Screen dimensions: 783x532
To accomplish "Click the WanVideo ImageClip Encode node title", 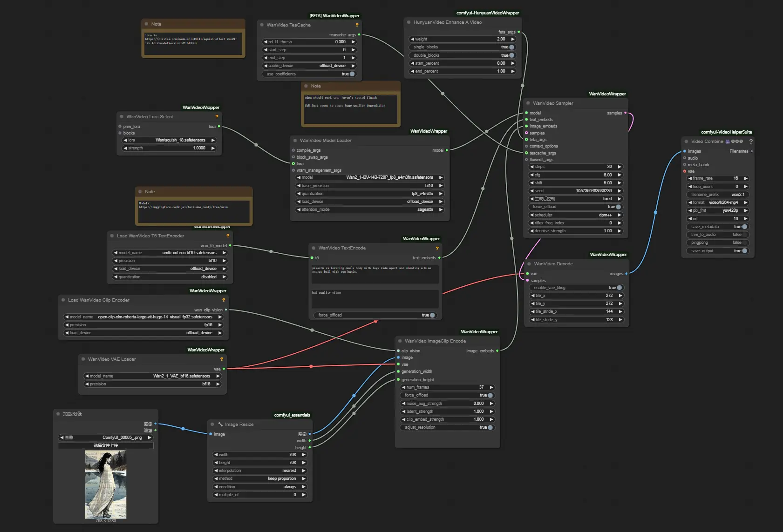I will pos(435,341).
